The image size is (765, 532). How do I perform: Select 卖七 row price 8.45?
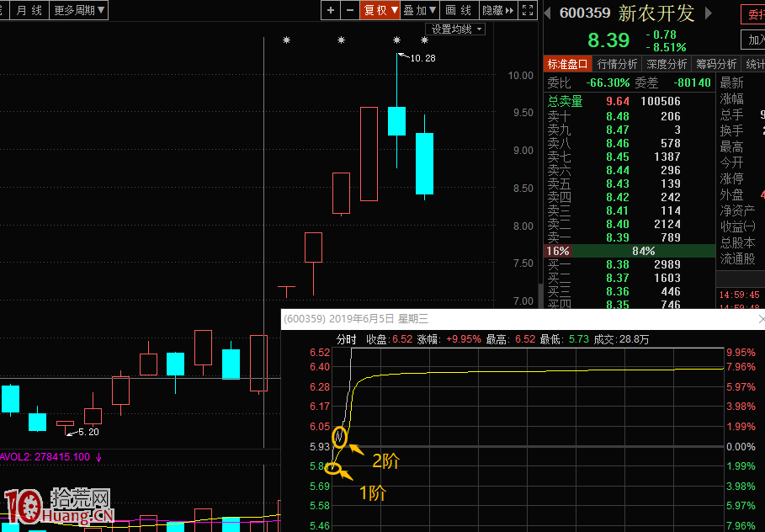tap(617, 157)
